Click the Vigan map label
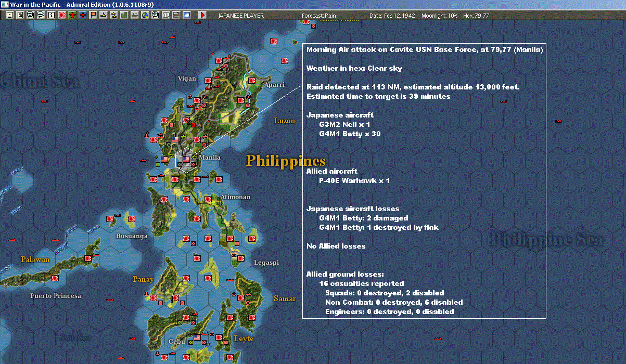Image resolution: width=626 pixels, height=364 pixels. pos(187,79)
